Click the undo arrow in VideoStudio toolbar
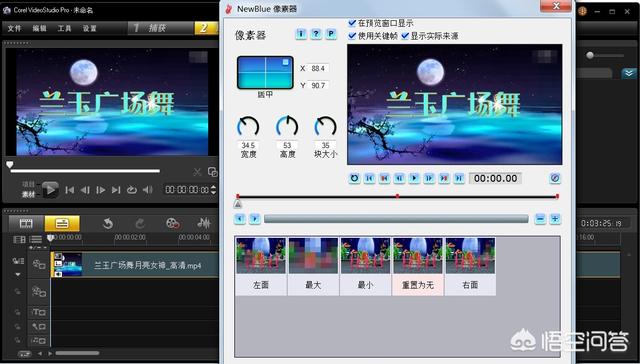 click(x=107, y=223)
